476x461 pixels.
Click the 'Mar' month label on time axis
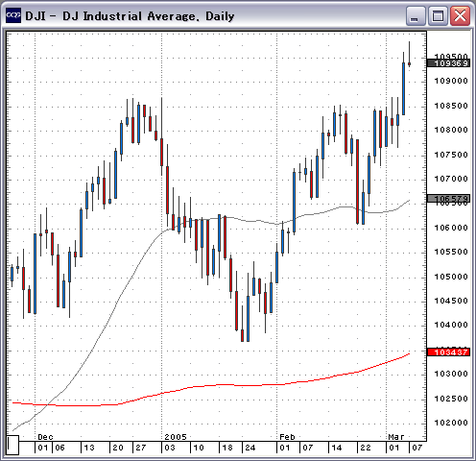[x=396, y=437]
